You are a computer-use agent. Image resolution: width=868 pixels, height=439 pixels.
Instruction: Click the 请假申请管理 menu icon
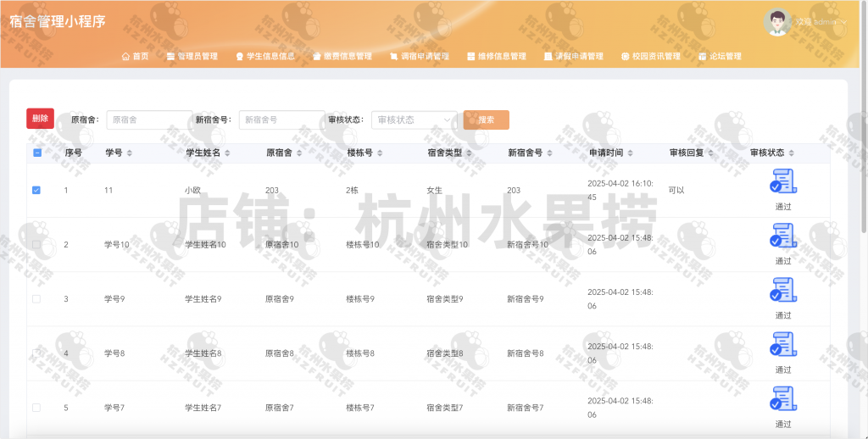548,57
